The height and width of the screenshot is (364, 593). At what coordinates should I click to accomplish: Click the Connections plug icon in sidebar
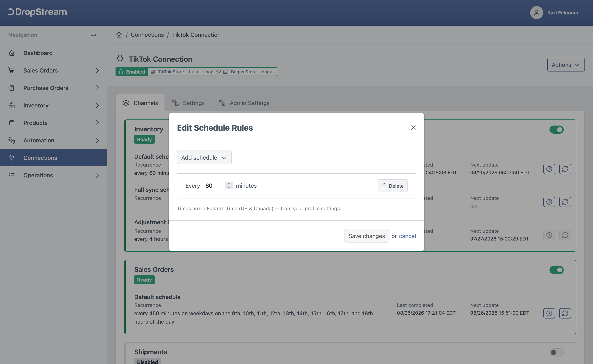pyautogui.click(x=12, y=158)
